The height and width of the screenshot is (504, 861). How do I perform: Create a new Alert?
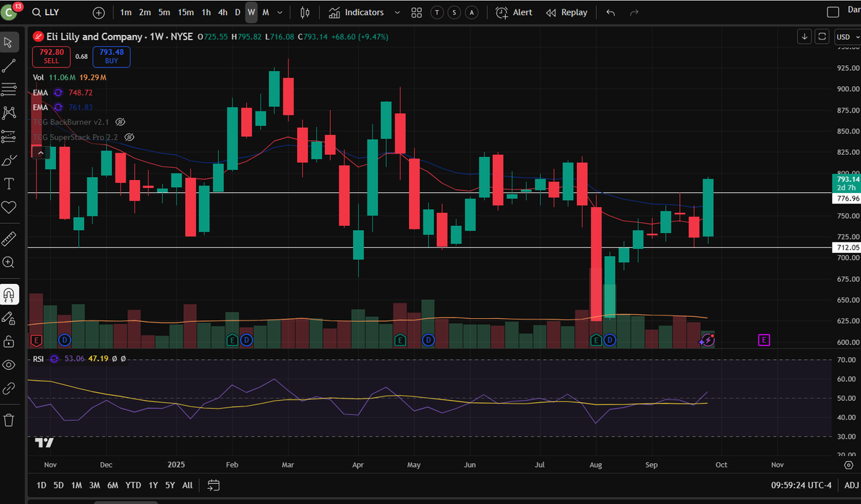514,12
